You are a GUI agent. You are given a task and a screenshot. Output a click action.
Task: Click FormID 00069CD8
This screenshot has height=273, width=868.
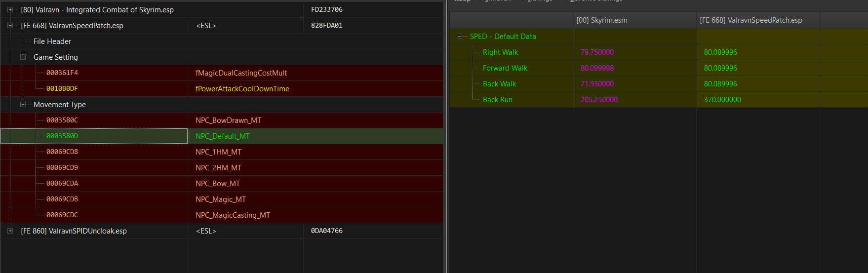point(62,152)
